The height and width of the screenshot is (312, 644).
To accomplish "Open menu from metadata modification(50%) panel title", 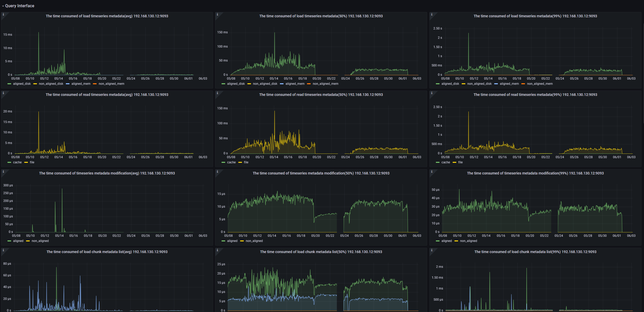I will (x=321, y=173).
